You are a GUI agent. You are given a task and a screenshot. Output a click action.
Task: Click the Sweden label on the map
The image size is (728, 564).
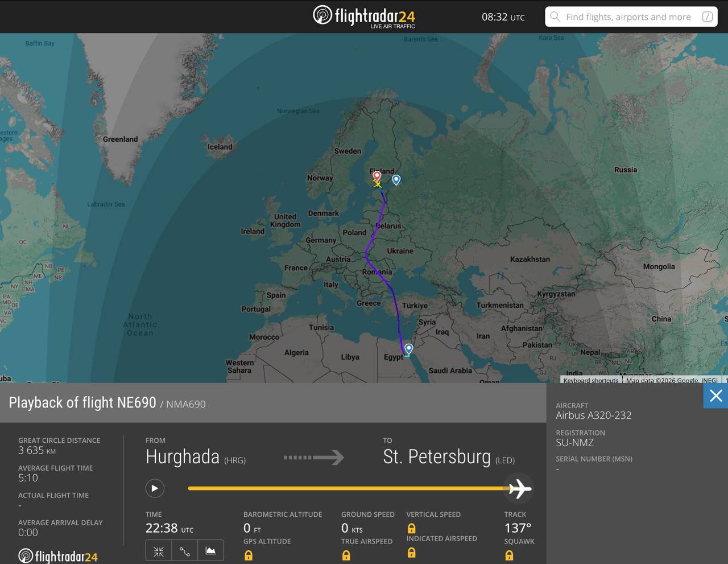[348, 151]
